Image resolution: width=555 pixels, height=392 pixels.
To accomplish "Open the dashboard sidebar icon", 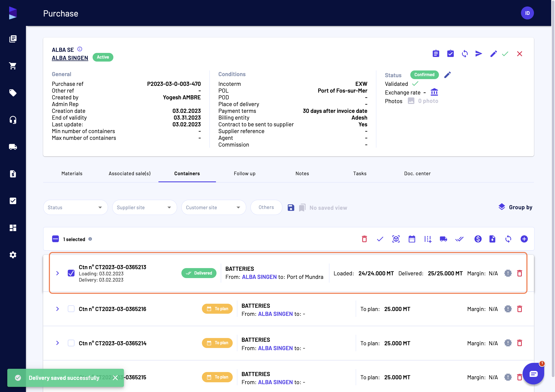I will tap(13, 228).
